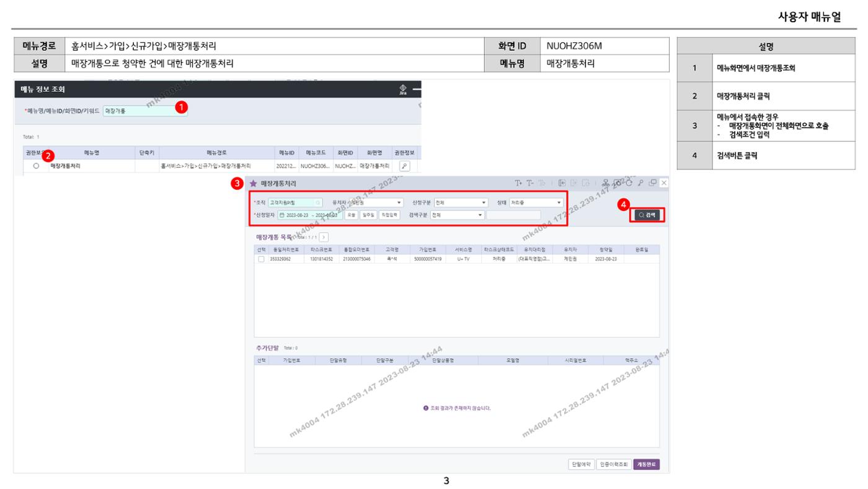Click the 서비스명 column header

point(463,249)
